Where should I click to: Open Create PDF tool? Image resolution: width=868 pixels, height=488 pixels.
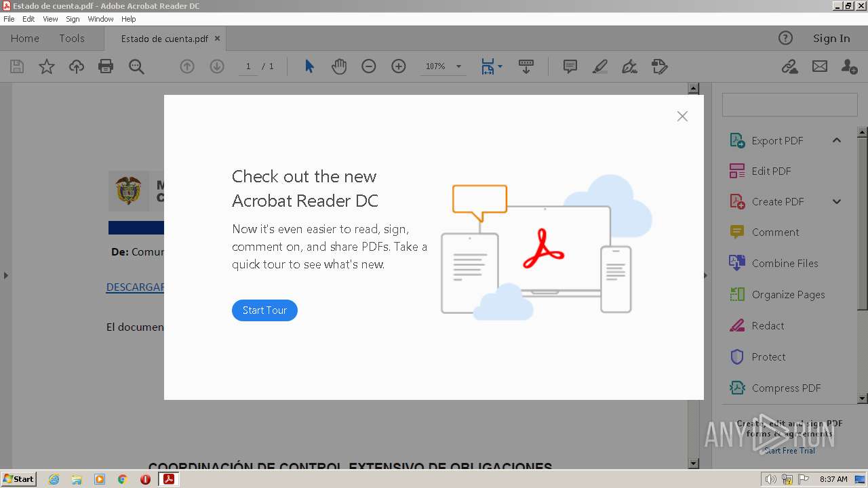click(777, 201)
